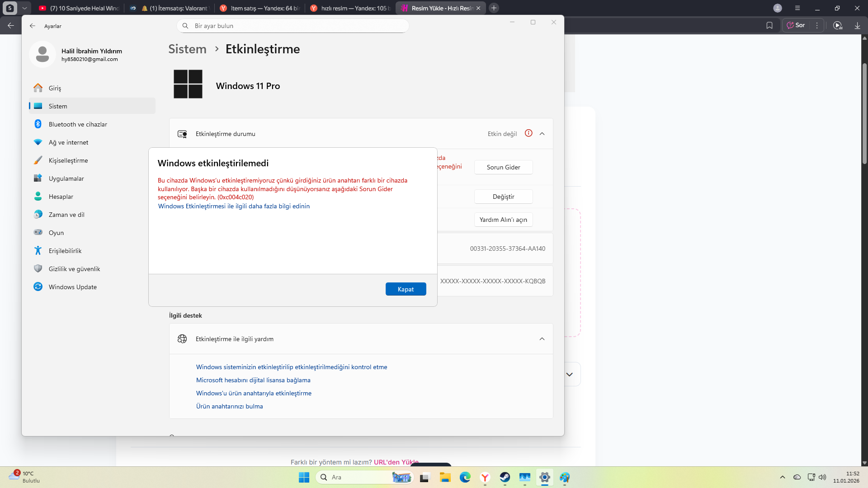
Task: Open Erişilebilirlik settings
Action: point(92,251)
